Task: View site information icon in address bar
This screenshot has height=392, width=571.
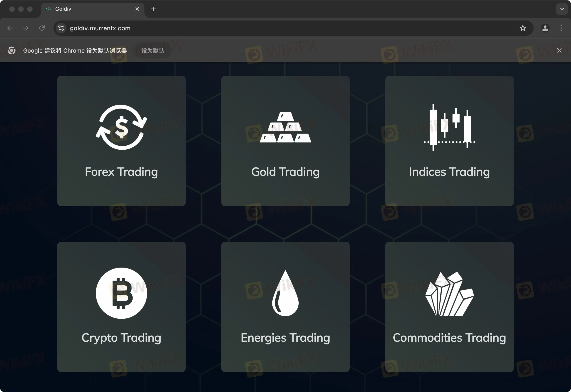Action: point(61,28)
